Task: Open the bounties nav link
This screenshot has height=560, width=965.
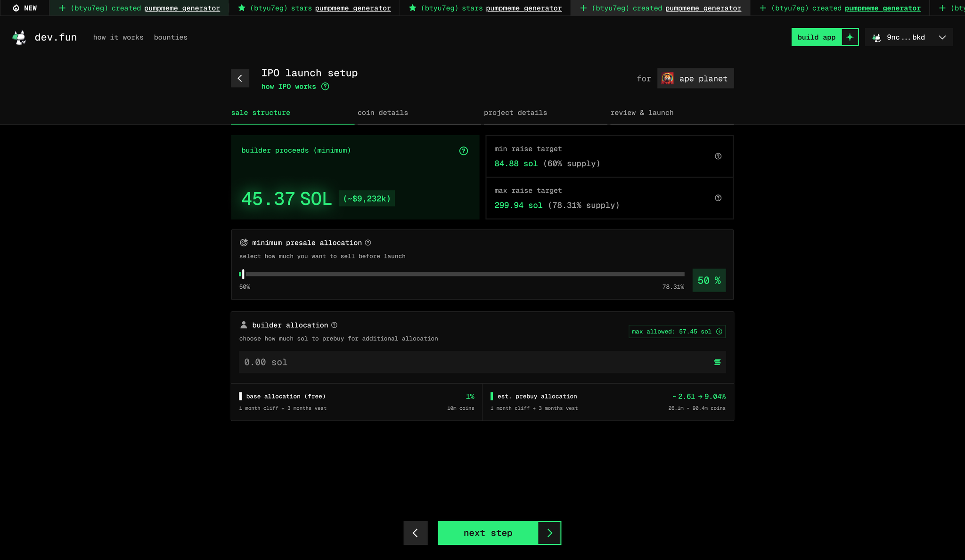Action: click(x=171, y=37)
